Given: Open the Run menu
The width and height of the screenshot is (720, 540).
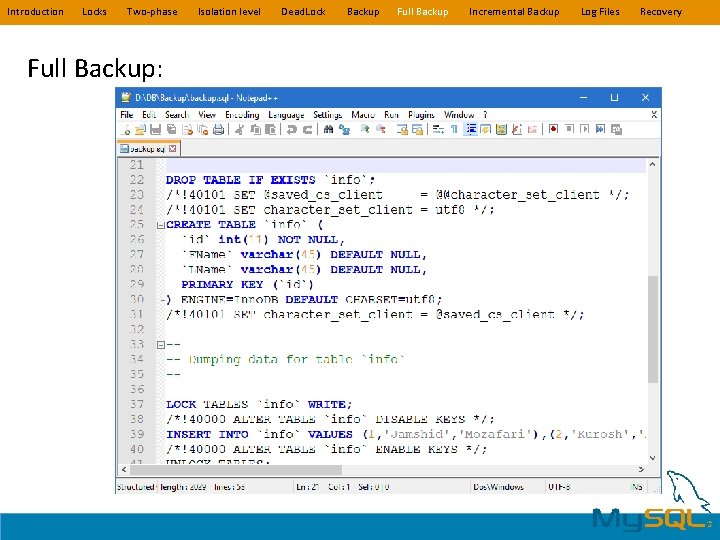Looking at the screenshot, I should point(391,114).
